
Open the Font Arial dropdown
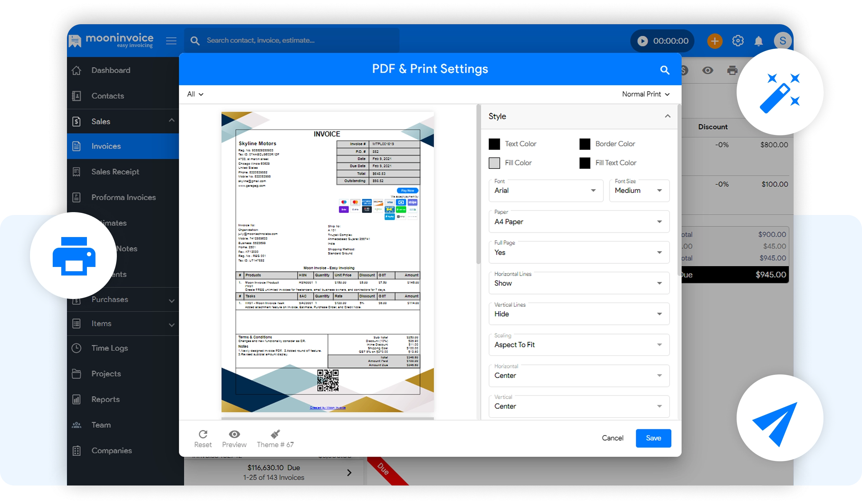pos(546,191)
